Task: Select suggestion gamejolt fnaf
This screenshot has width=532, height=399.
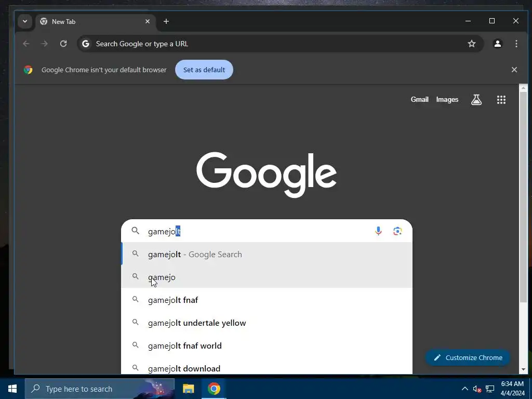Action: 267,300
